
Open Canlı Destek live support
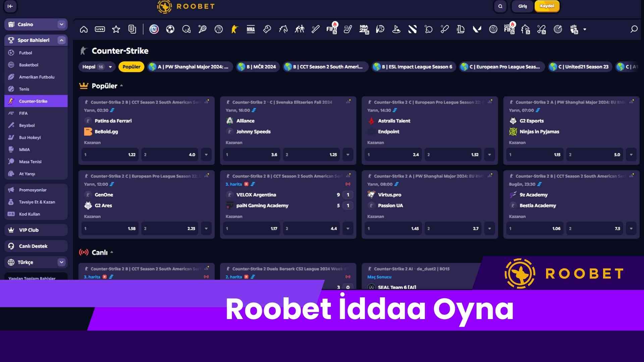coord(36,246)
